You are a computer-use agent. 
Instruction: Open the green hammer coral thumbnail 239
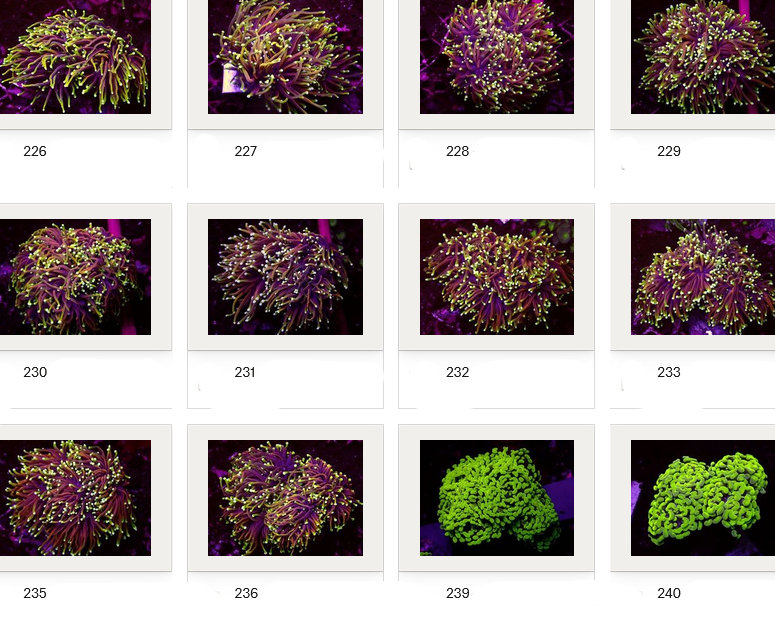pyautogui.click(x=497, y=498)
